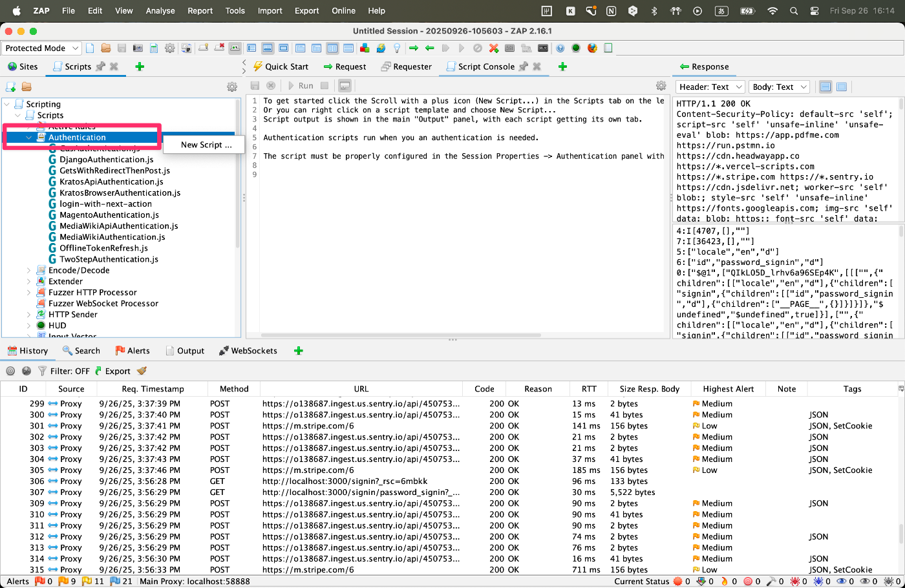Click the URL column header

point(361,389)
